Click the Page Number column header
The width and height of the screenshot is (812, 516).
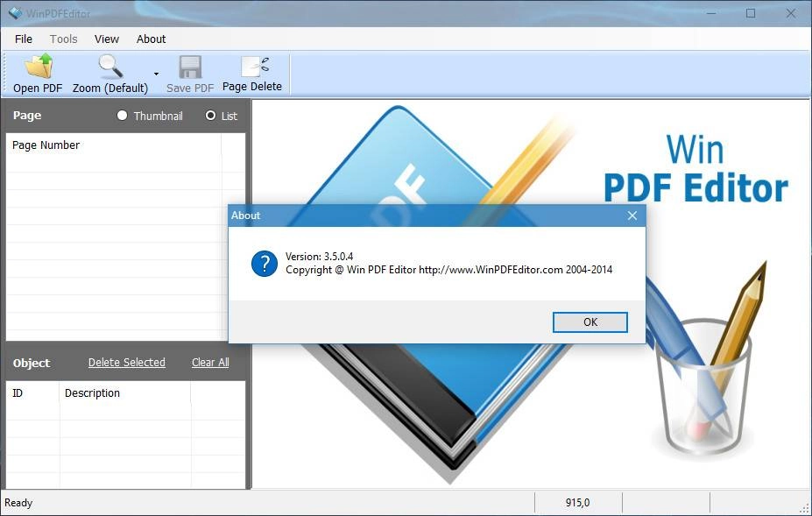pyautogui.click(x=114, y=145)
